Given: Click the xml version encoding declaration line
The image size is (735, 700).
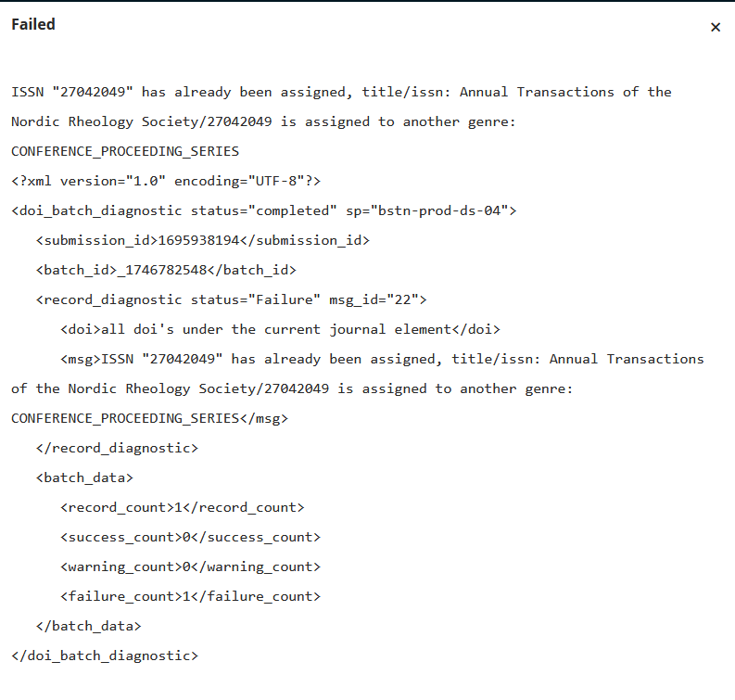Looking at the screenshot, I should [166, 182].
